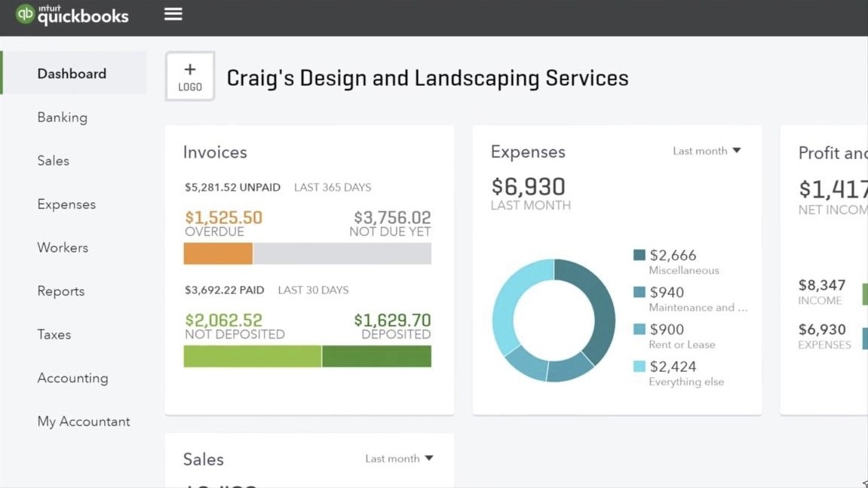The image size is (868, 488).
Task: Open the Expenses Last month dropdown
Action: click(x=707, y=151)
